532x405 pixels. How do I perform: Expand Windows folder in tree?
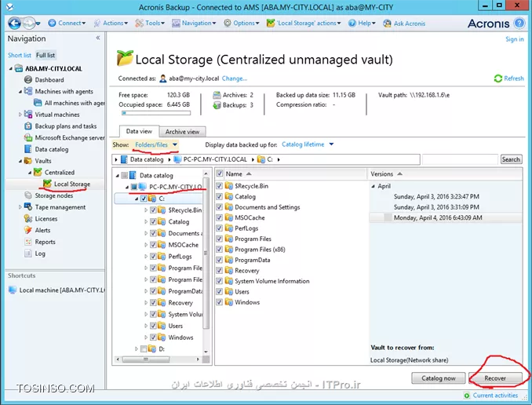tap(146, 337)
